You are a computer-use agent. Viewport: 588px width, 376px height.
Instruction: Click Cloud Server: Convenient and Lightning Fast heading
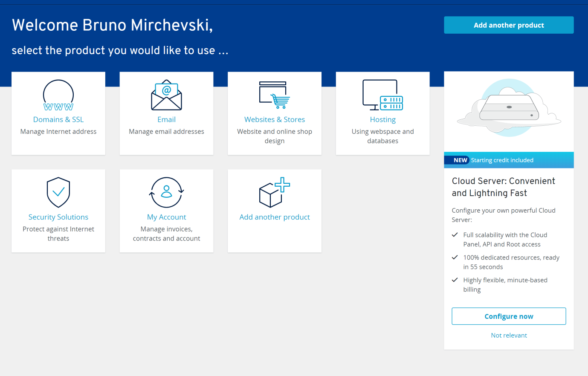tap(504, 187)
